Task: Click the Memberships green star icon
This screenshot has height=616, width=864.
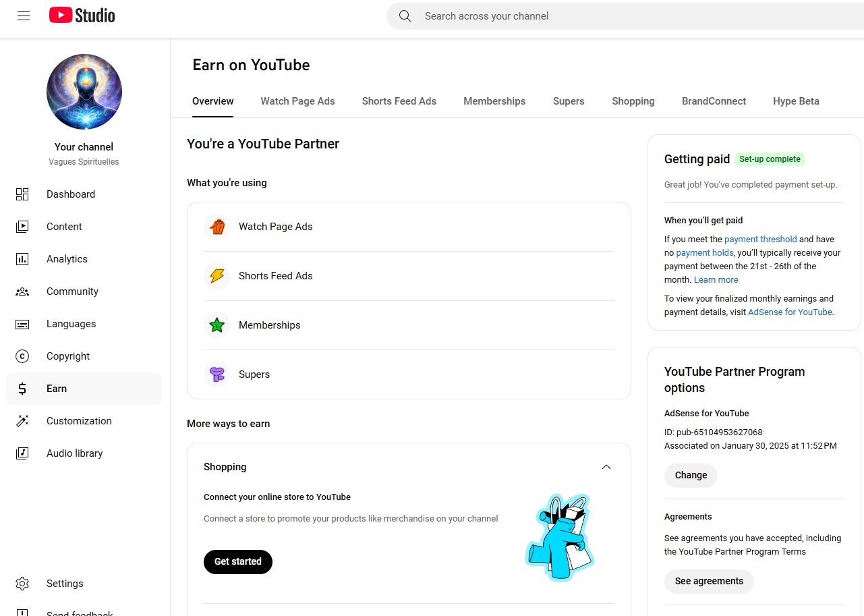Action: pos(217,325)
